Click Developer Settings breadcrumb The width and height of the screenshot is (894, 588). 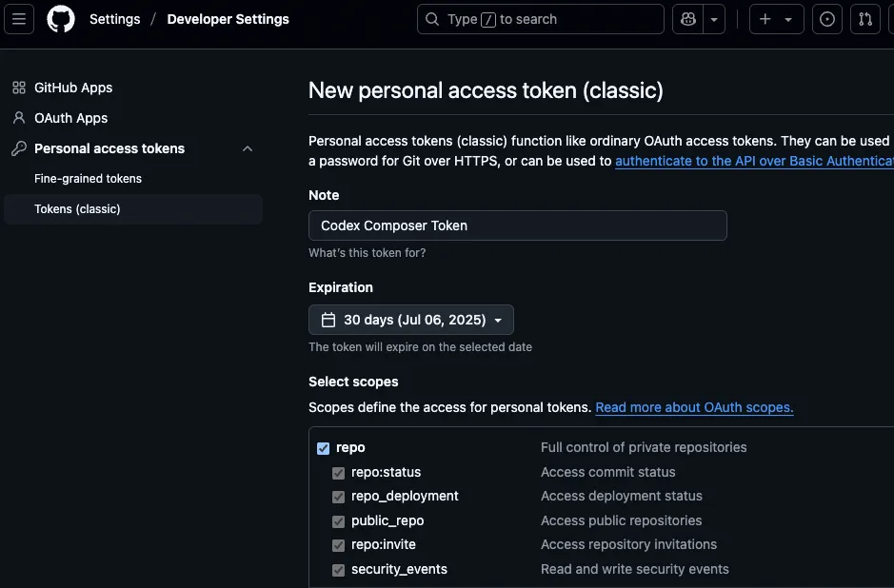(x=228, y=19)
